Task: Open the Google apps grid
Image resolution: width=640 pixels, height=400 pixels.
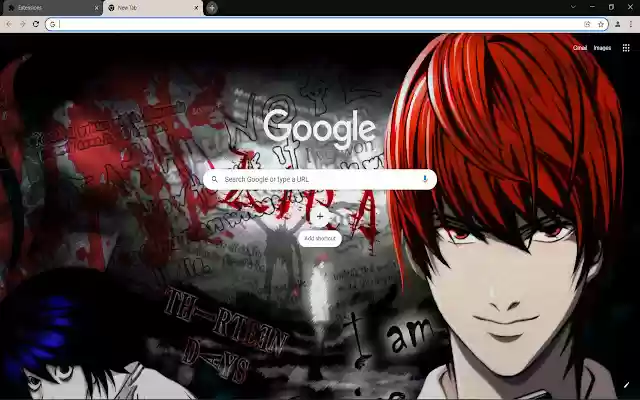Action: pyautogui.click(x=626, y=48)
